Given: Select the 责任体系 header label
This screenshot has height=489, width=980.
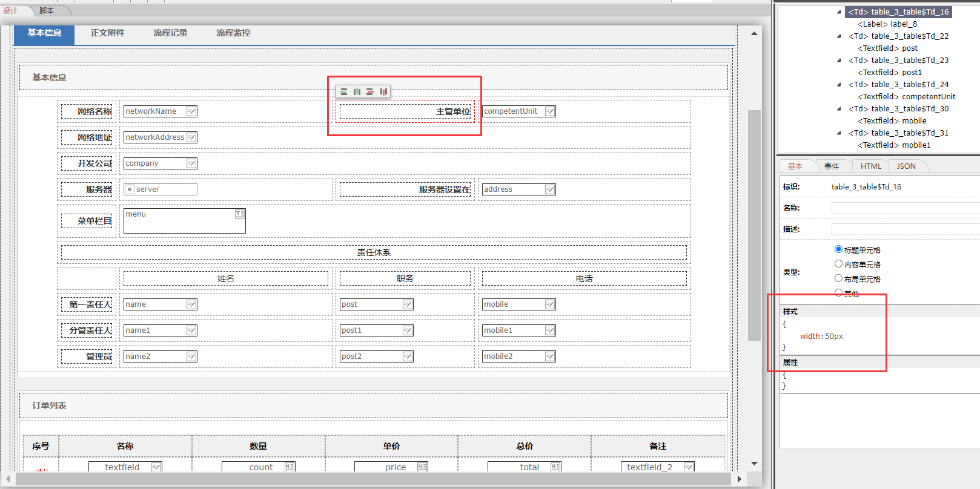Looking at the screenshot, I should [374, 252].
